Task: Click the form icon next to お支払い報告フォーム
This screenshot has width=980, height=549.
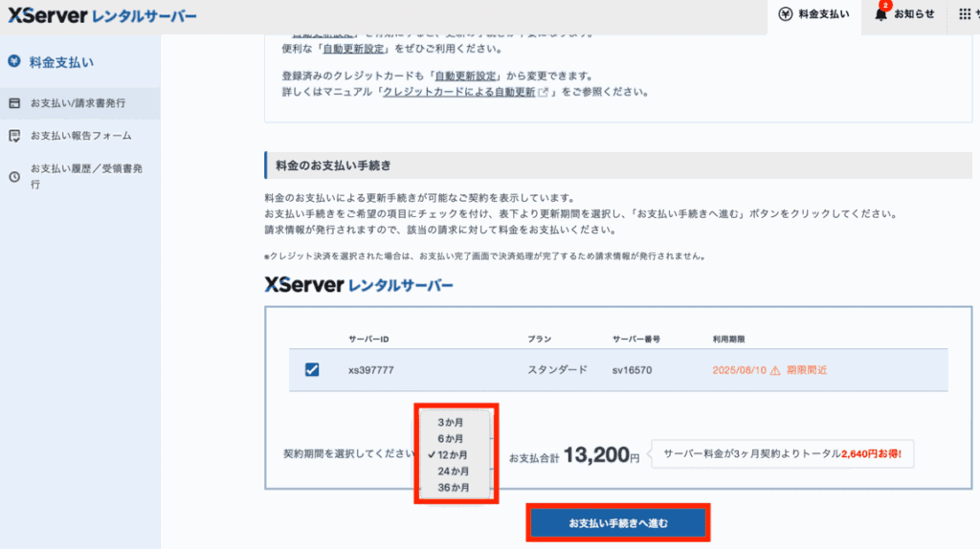Action: tap(14, 136)
